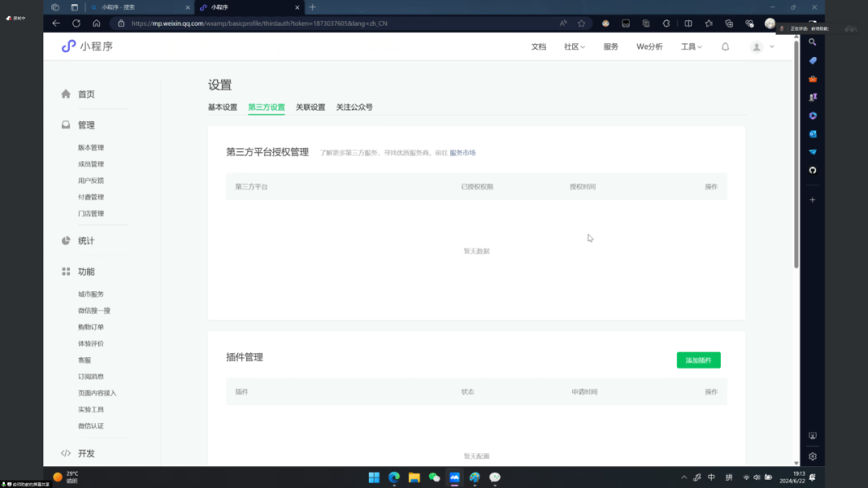Open WeChat from taskbar

[x=435, y=478]
